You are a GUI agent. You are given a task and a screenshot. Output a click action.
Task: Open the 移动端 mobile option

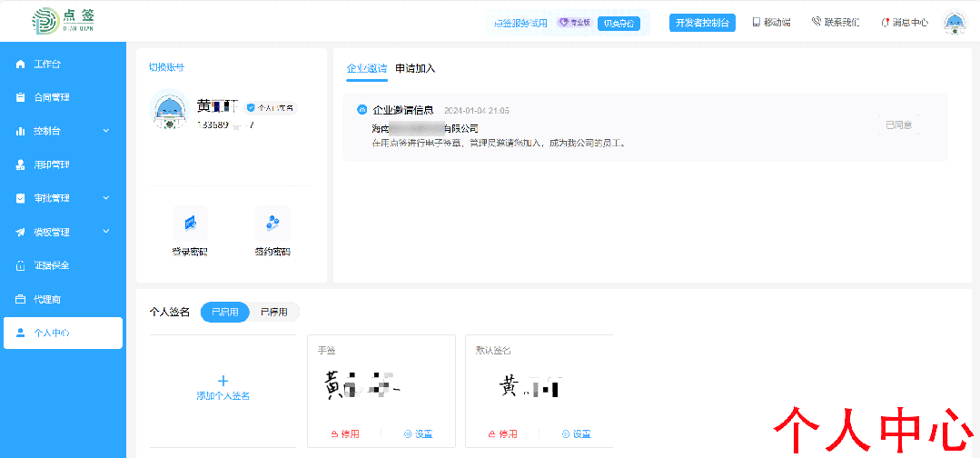click(771, 23)
